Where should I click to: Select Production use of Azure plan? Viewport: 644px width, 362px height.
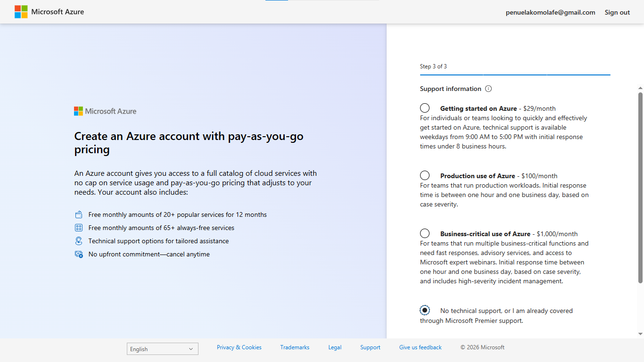pos(425,175)
